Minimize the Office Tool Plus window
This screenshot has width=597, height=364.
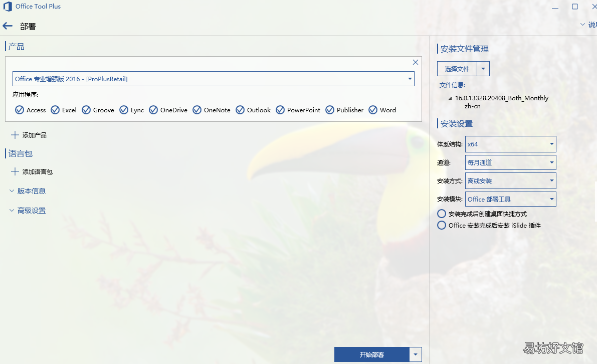pos(555,7)
